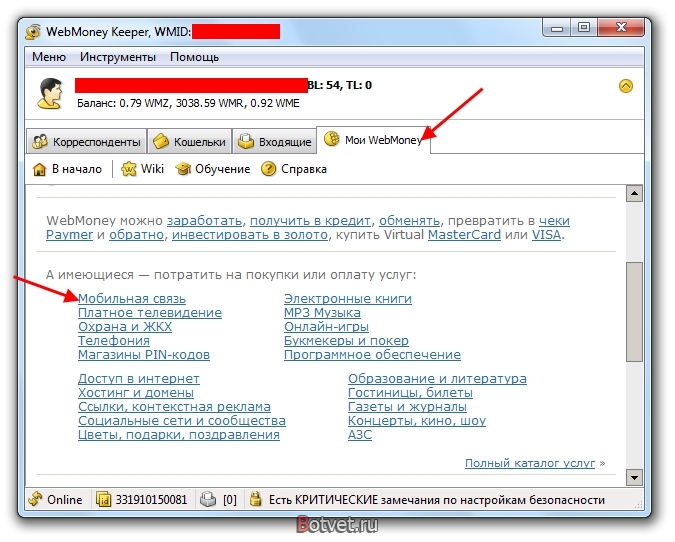The width and height of the screenshot is (675, 542).
Task: Click the VISA link
Action: click(x=546, y=235)
